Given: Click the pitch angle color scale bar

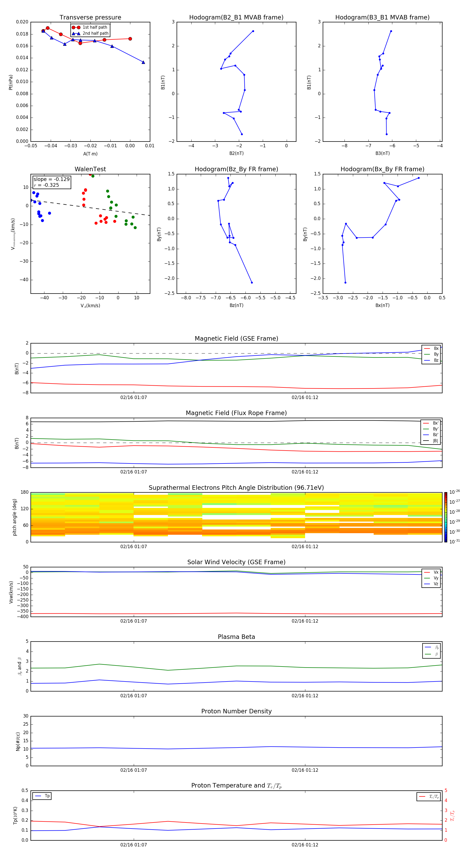Looking at the screenshot, I should [x=445, y=517].
